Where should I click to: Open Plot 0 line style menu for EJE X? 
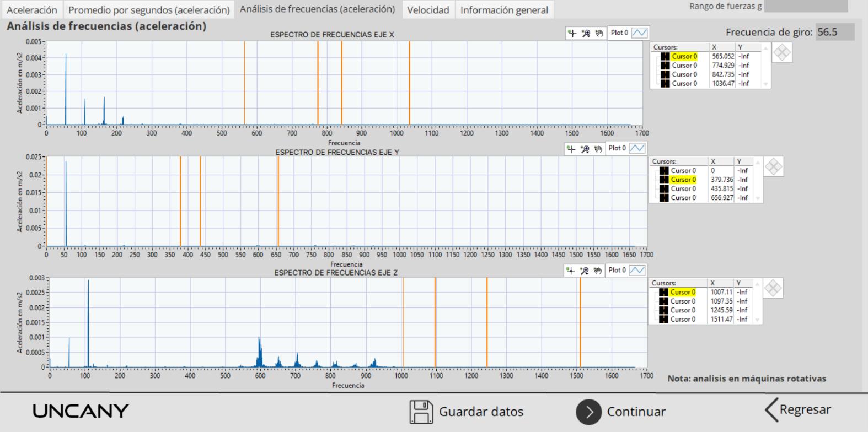pyautogui.click(x=639, y=33)
